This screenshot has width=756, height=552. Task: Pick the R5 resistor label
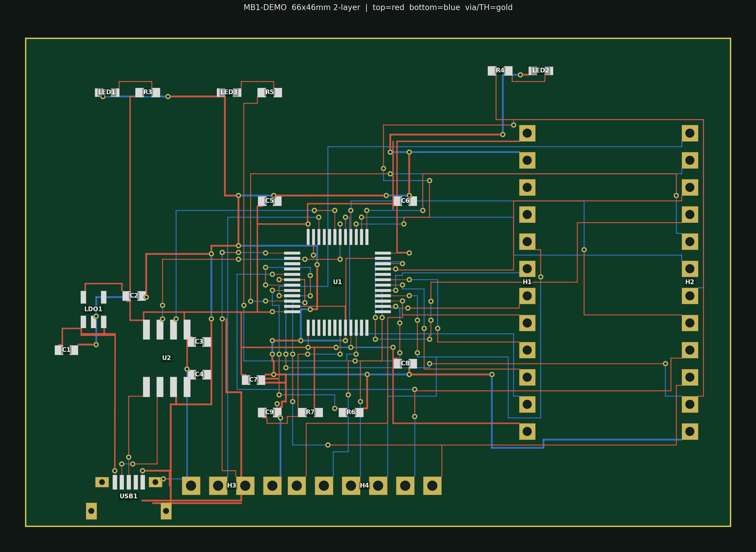point(269,92)
